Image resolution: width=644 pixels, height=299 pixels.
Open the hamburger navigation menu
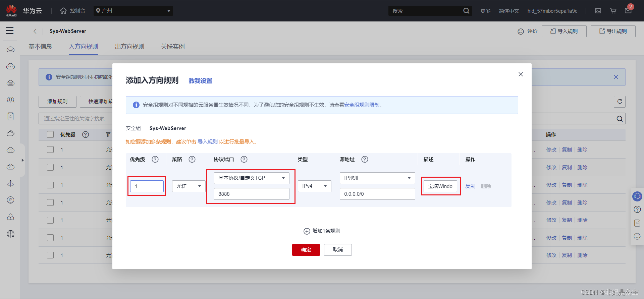(10, 31)
